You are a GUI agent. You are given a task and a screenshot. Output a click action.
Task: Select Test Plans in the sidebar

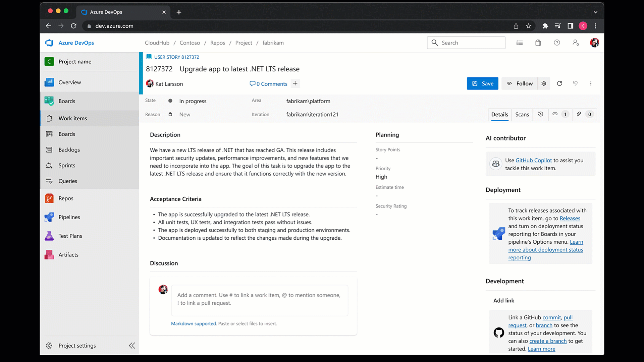(x=69, y=236)
